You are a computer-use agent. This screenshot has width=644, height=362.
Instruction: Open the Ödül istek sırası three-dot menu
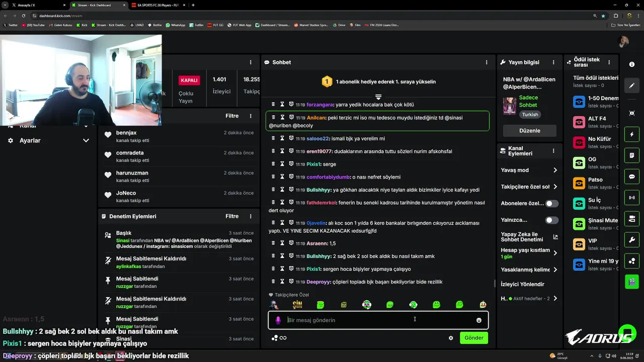point(609,62)
